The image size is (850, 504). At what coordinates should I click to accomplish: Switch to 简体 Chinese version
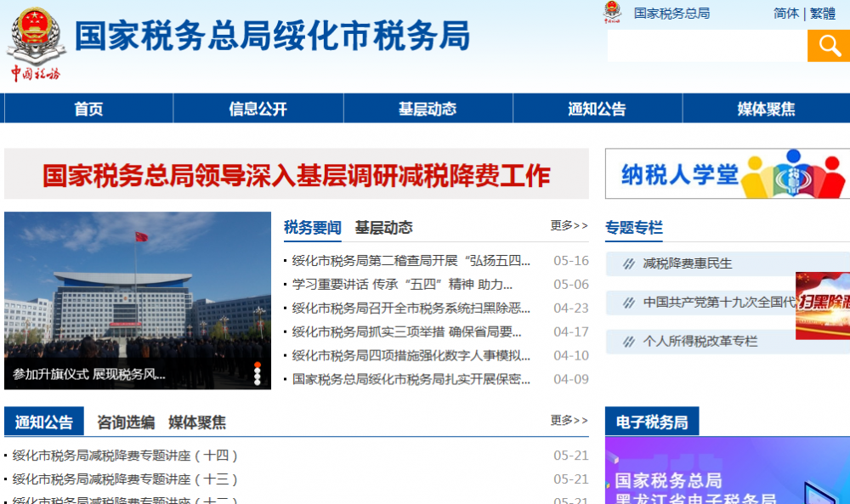click(x=785, y=14)
